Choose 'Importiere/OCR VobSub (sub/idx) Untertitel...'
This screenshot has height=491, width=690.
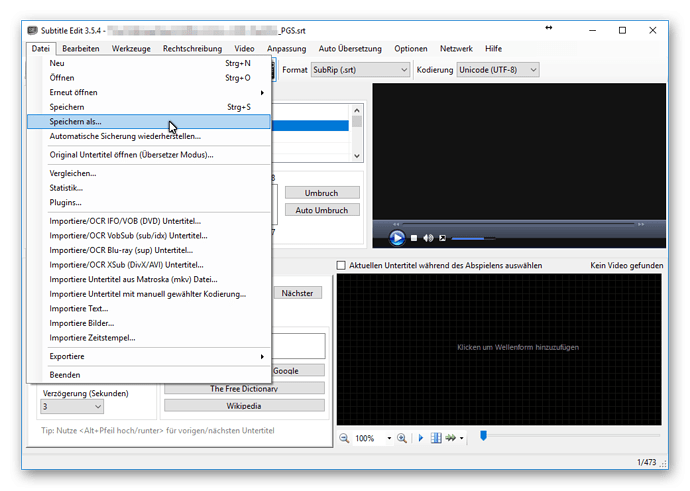149,235
